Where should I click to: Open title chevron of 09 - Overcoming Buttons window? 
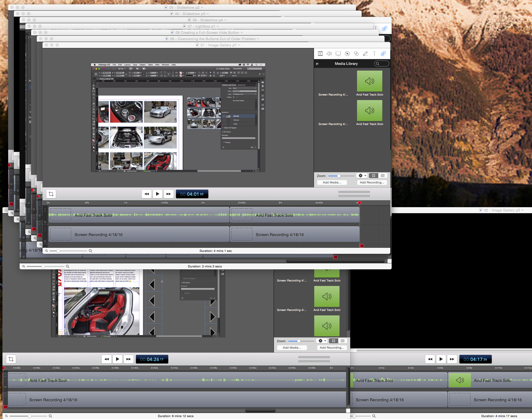click(258, 39)
